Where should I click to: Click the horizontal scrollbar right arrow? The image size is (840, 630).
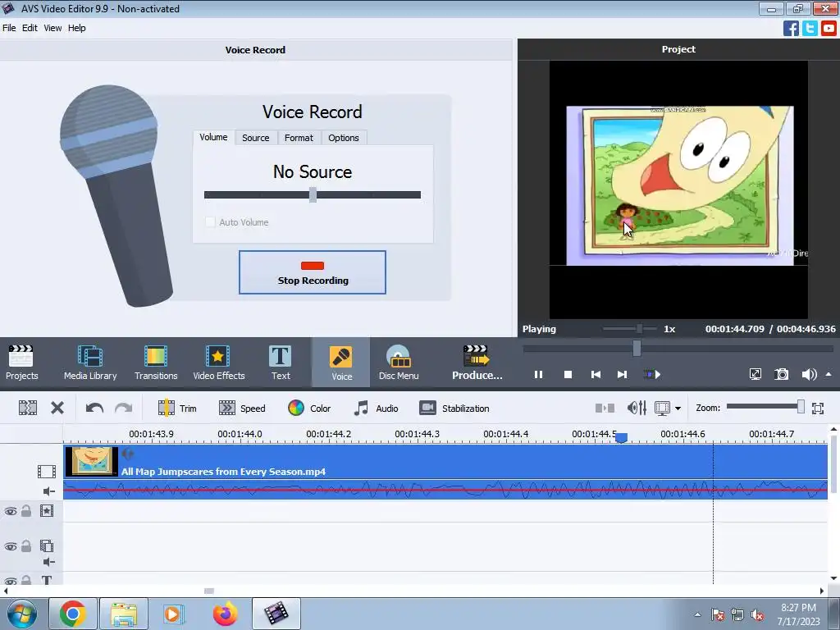tap(822, 591)
